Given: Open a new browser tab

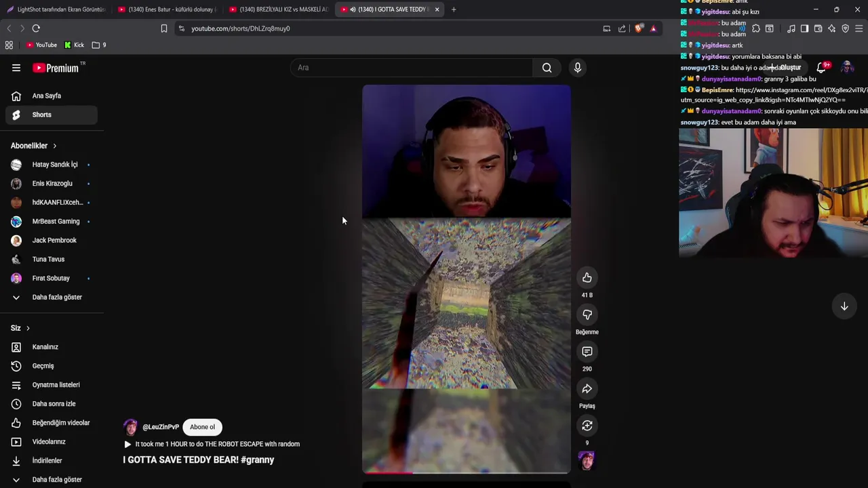Looking at the screenshot, I should pos(454,9).
